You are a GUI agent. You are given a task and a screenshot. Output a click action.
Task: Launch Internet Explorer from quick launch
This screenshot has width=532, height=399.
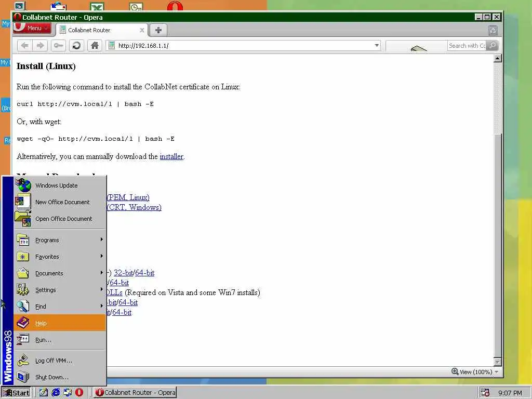[56, 393]
